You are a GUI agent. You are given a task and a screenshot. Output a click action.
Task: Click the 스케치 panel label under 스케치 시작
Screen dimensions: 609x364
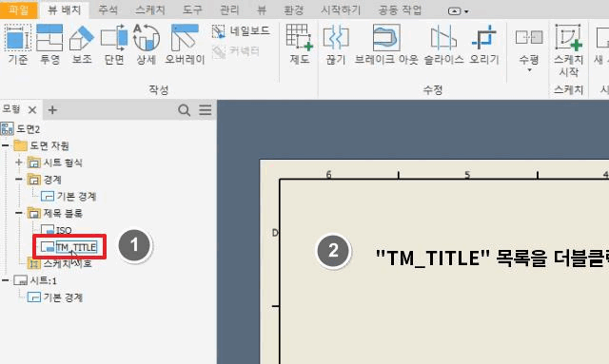[569, 90]
